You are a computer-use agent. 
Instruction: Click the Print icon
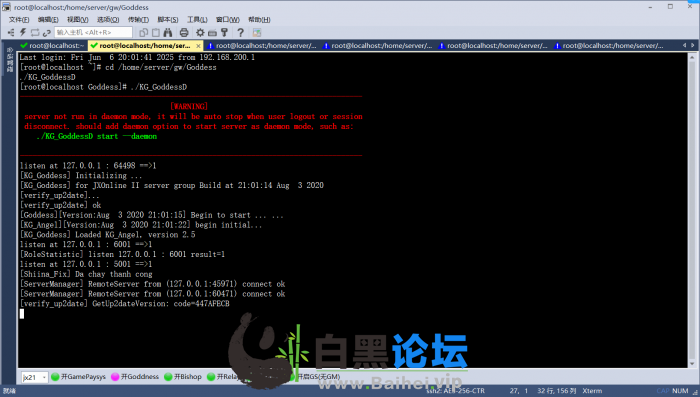(x=184, y=32)
